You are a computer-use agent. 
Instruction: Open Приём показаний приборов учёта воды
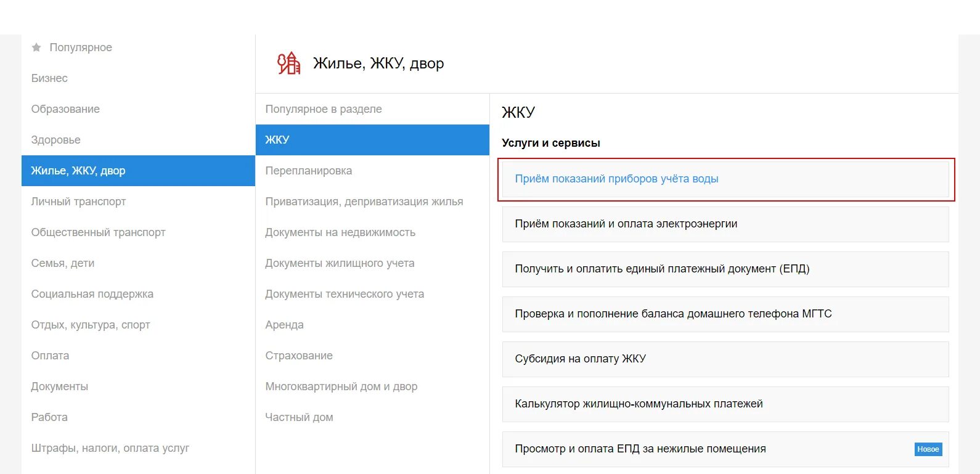[x=725, y=179]
